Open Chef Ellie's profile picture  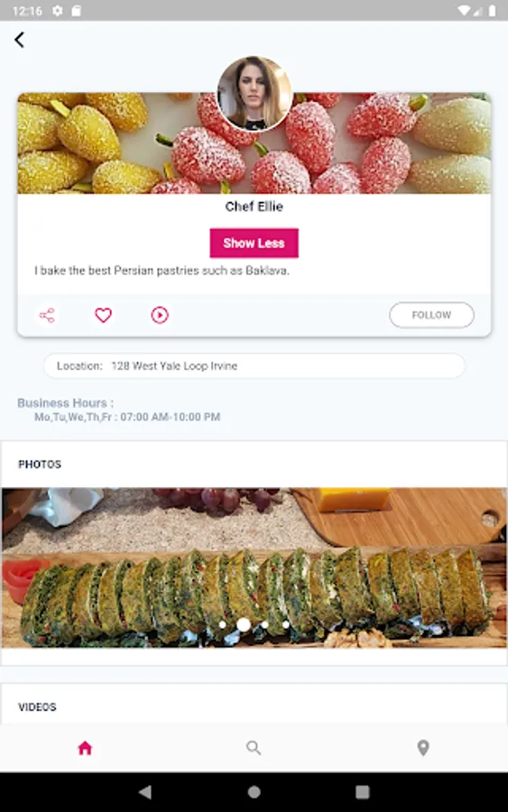tap(254, 93)
